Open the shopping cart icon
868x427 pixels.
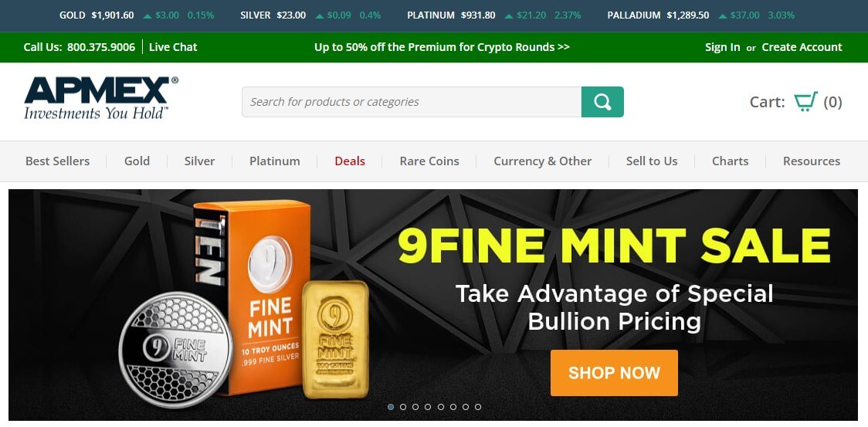tap(805, 102)
